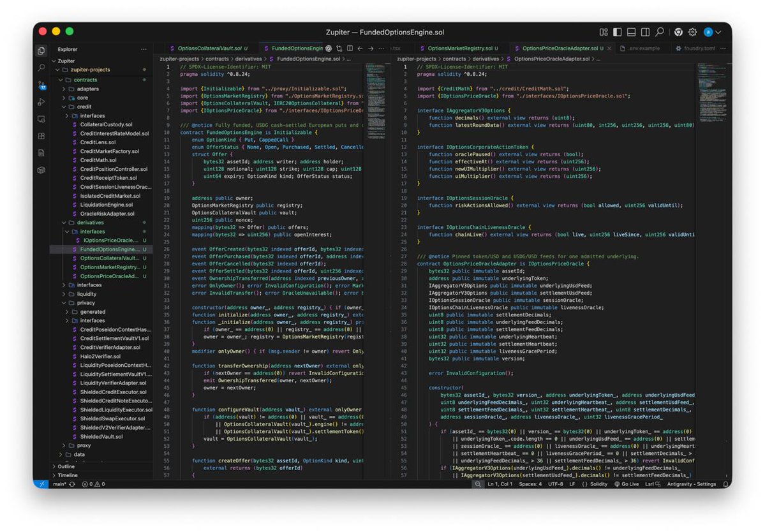Viewport: 765px width, 532px height.
Task: Change indentation via Spaces: 4
Action: tap(530, 485)
